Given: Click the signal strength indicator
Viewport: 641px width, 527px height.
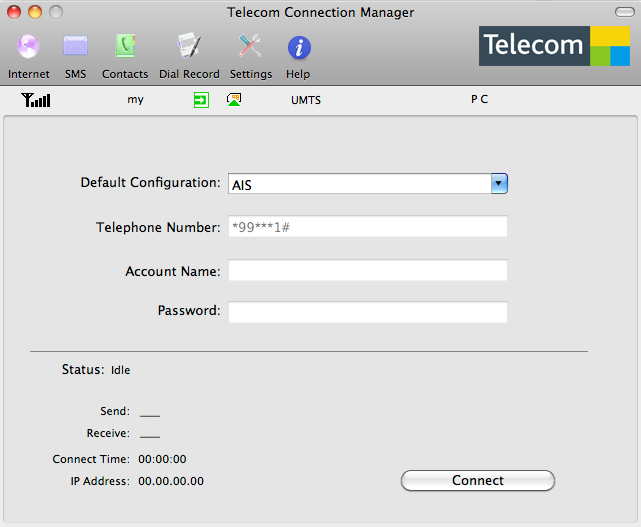Looking at the screenshot, I should point(36,100).
